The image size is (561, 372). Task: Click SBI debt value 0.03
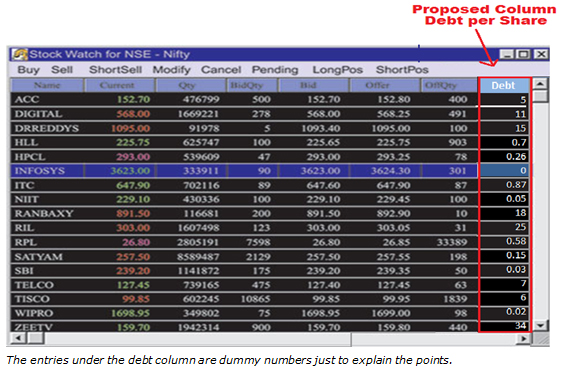[x=516, y=269]
